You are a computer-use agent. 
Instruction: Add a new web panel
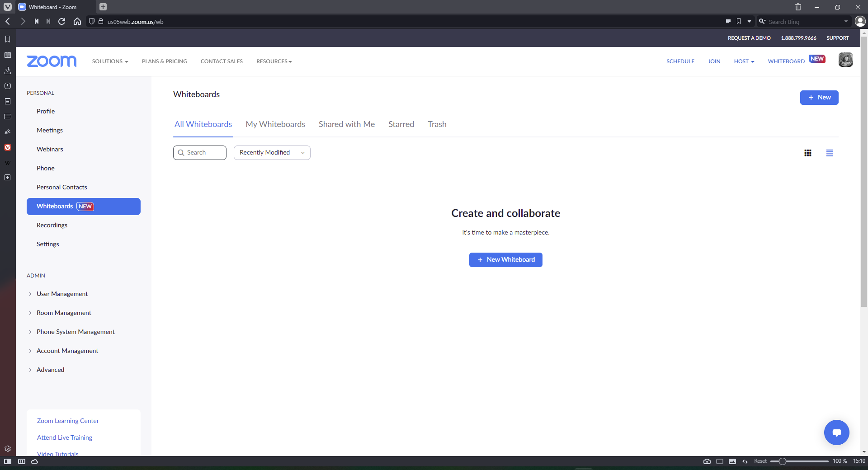point(8,178)
